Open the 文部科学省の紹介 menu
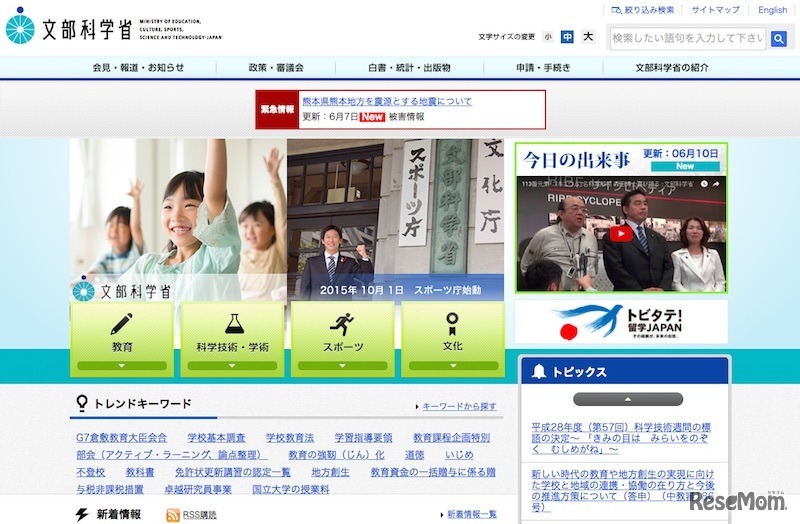This screenshot has width=800, height=524. (671, 67)
